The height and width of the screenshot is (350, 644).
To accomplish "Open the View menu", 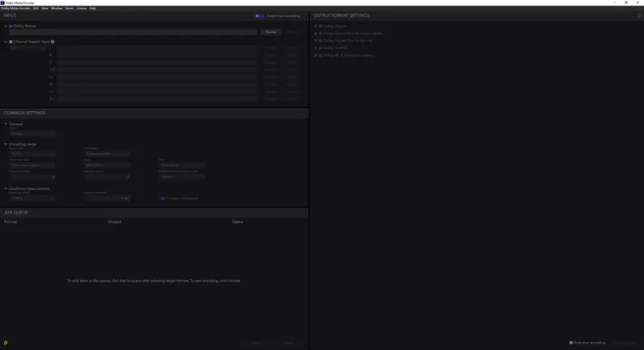I will [45, 8].
